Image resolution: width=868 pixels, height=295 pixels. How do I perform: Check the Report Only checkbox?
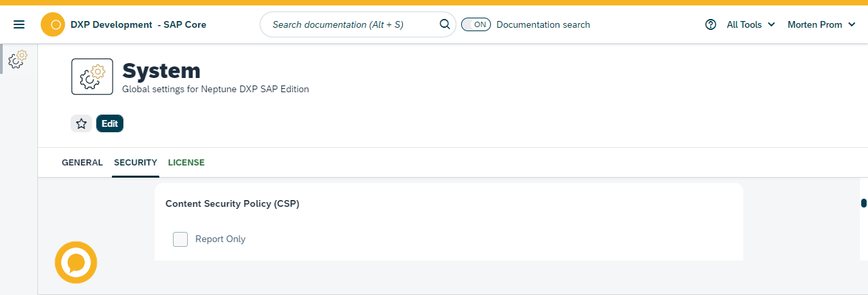[x=180, y=239]
